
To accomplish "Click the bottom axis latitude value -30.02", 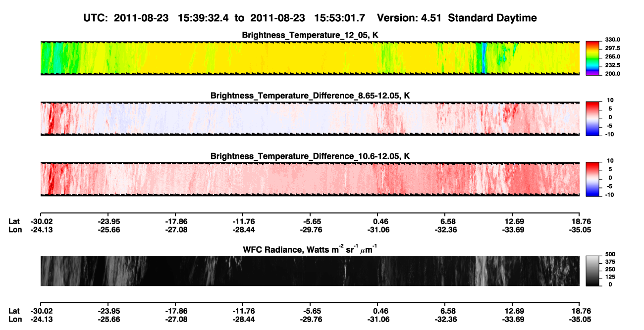I will click(41, 311).
